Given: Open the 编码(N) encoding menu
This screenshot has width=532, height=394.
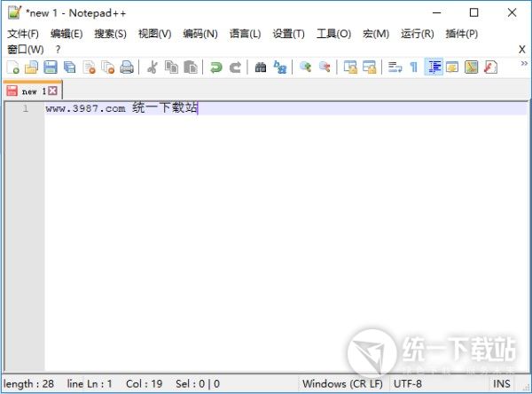Looking at the screenshot, I should 199,34.
